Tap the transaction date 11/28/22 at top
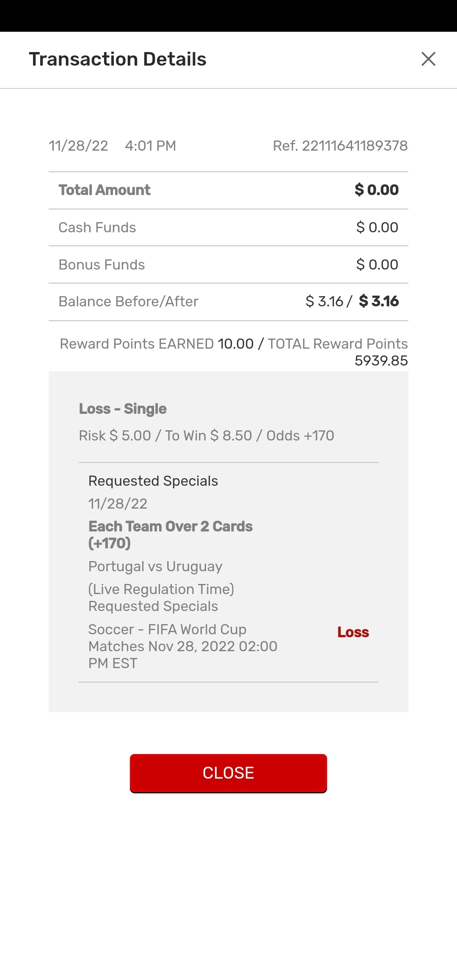The image size is (457, 980). coord(78,146)
